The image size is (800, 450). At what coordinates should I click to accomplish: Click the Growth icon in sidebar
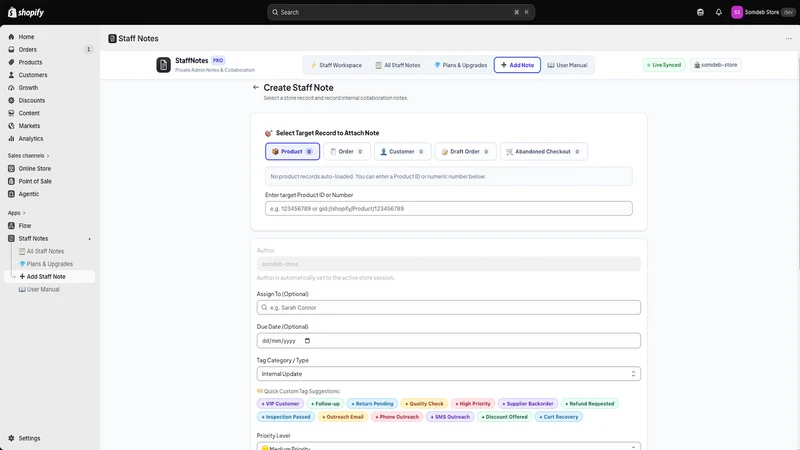coord(11,88)
